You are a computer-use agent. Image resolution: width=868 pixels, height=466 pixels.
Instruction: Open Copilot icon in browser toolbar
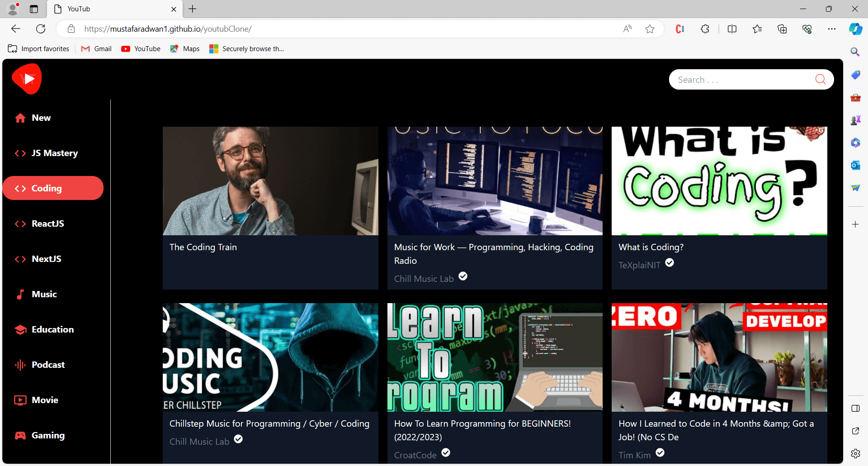[x=855, y=29]
